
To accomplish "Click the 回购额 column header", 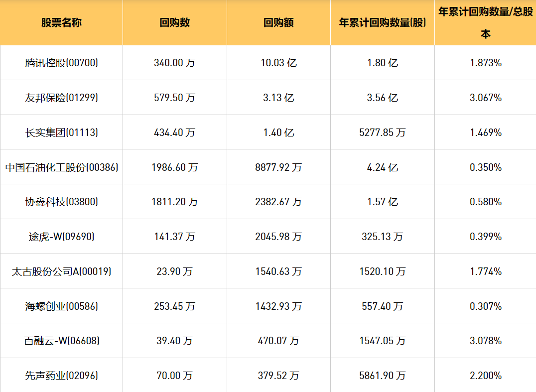I will click(x=278, y=23).
